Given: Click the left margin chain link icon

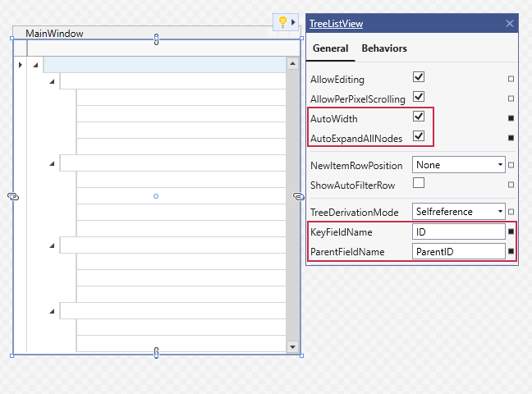Looking at the screenshot, I should [x=13, y=196].
